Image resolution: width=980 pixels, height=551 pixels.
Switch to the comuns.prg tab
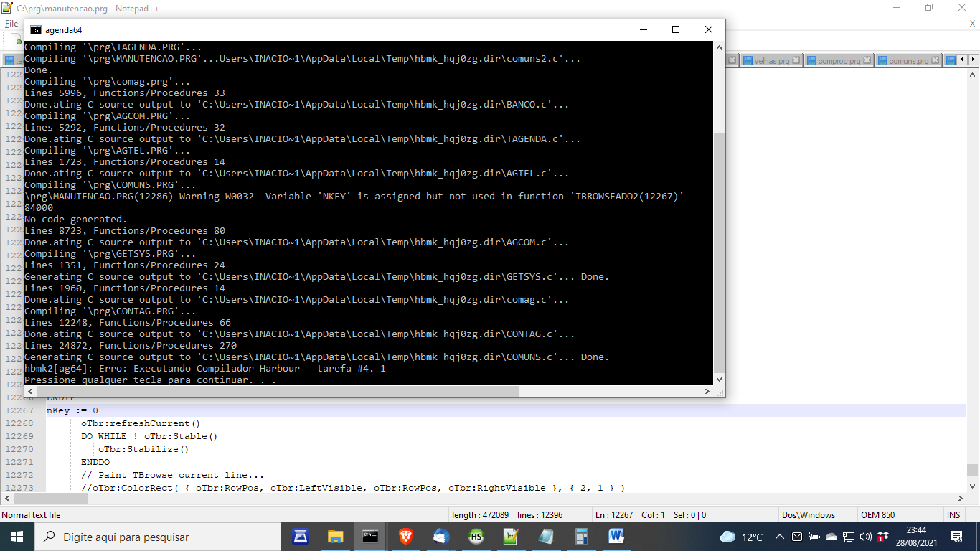coord(908,61)
